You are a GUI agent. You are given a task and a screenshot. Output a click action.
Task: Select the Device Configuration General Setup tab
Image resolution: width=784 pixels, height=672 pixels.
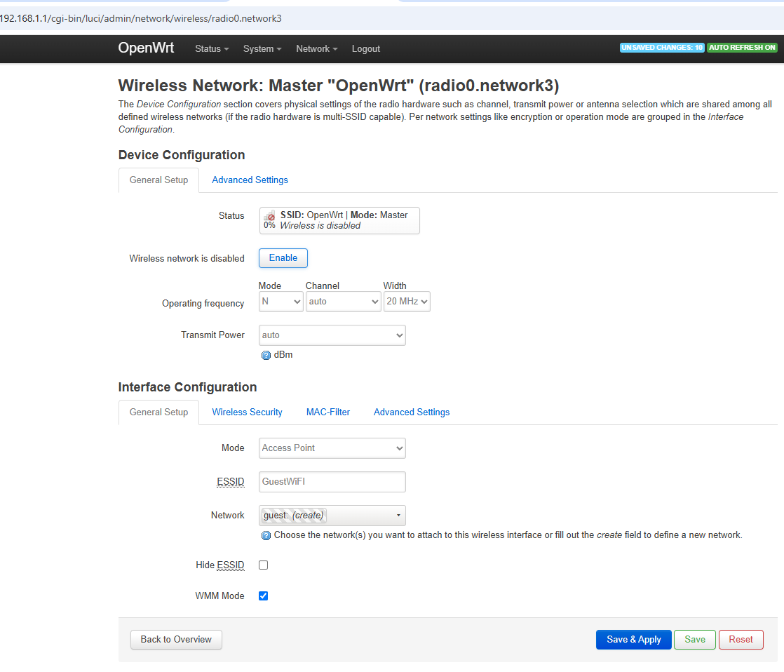159,180
